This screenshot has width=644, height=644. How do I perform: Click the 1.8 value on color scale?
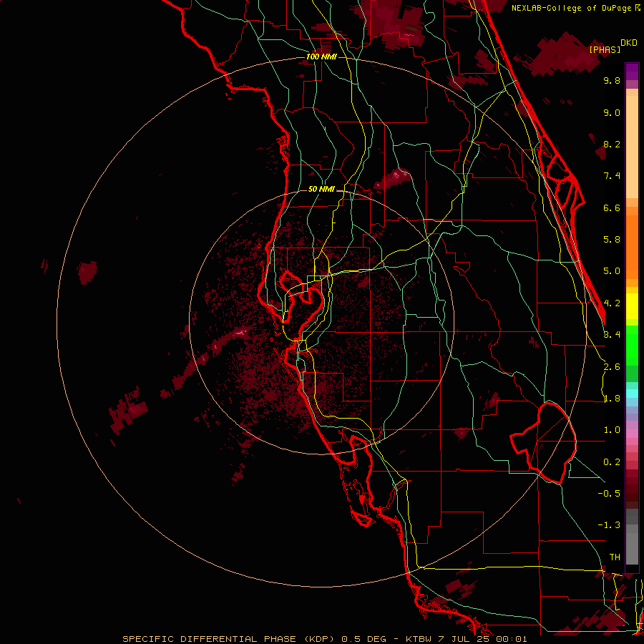612,399
